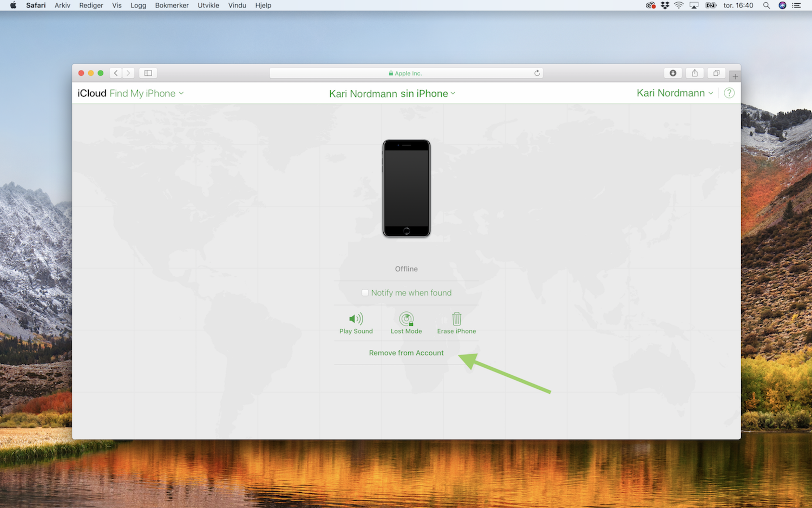Enable Notify me when found checkbox
The image size is (812, 508).
(x=365, y=293)
